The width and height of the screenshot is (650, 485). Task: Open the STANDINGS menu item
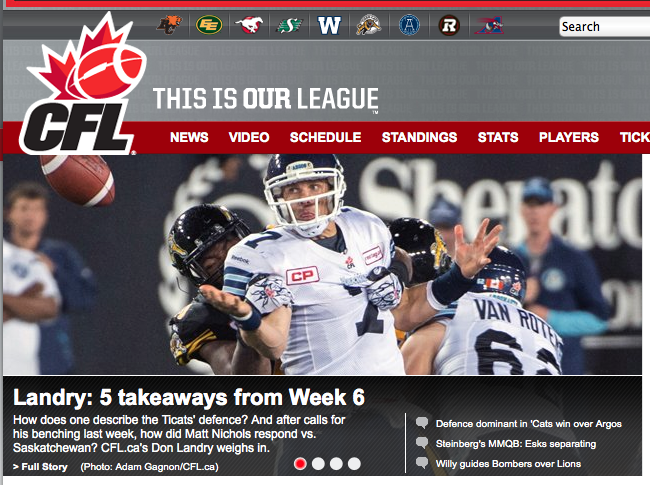419,137
